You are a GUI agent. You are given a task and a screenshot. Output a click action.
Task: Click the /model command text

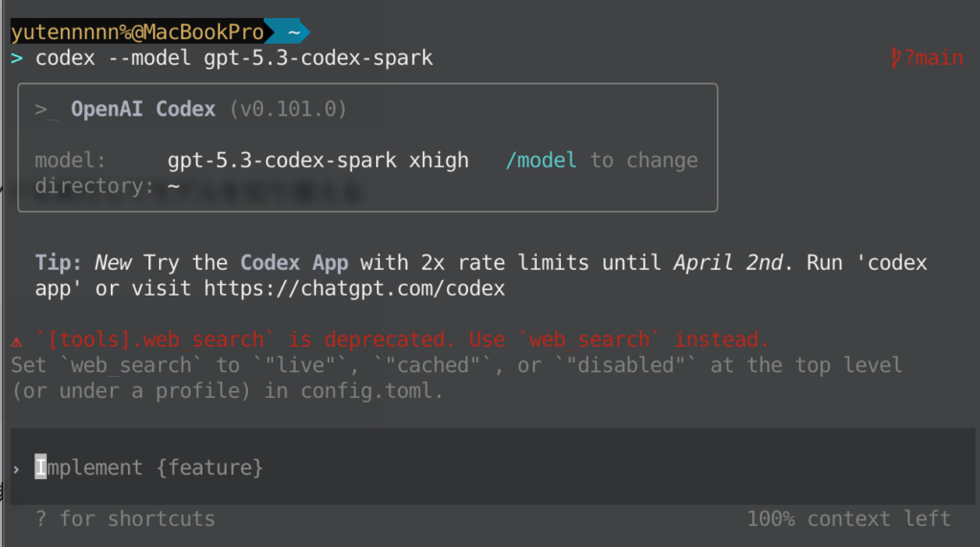pos(541,160)
